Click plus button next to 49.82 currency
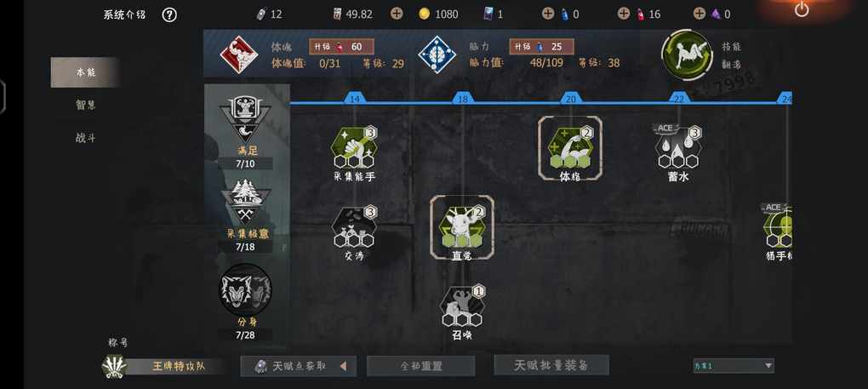This screenshot has height=389, width=868. [x=397, y=14]
